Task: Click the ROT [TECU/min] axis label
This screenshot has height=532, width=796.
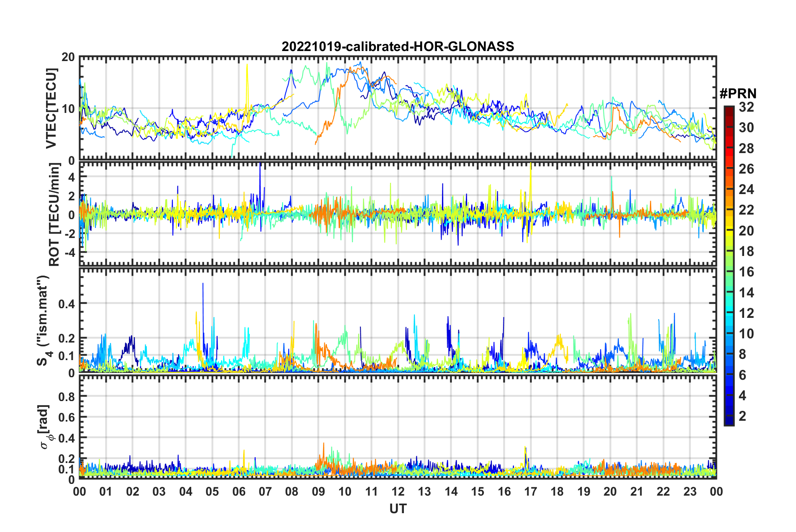Action: pyautogui.click(x=54, y=215)
